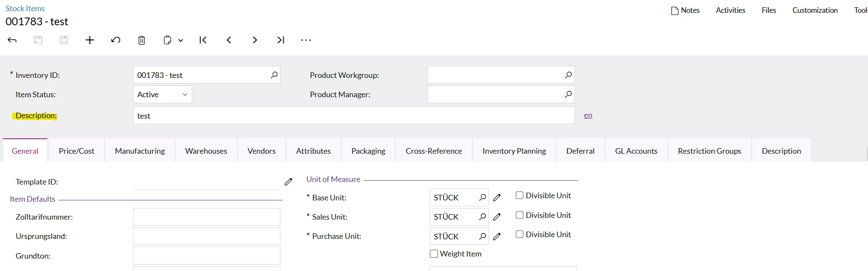Open Base Unit lookup magnifier
Screen dimensions: 868x271
(482, 197)
